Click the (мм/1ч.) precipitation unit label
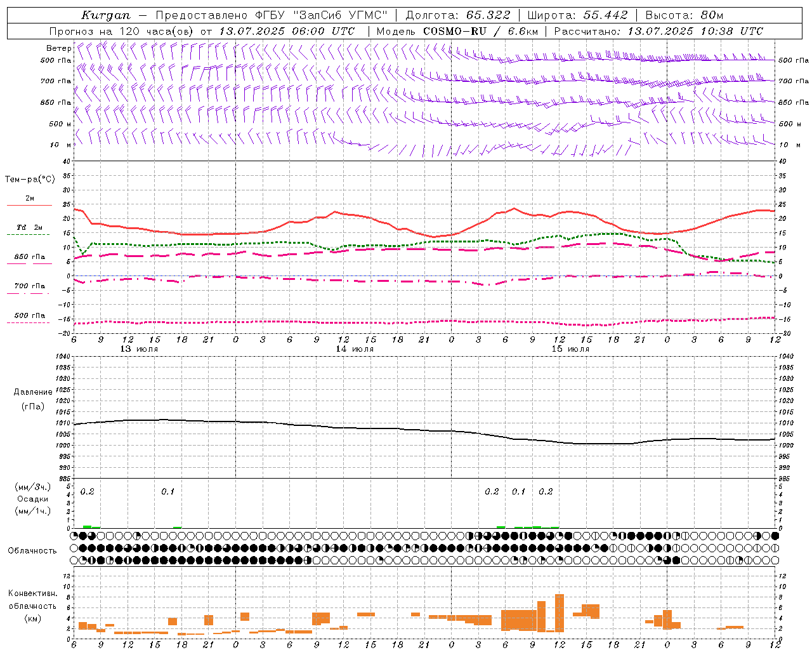Screen dimensions: 812x650 [32, 510]
